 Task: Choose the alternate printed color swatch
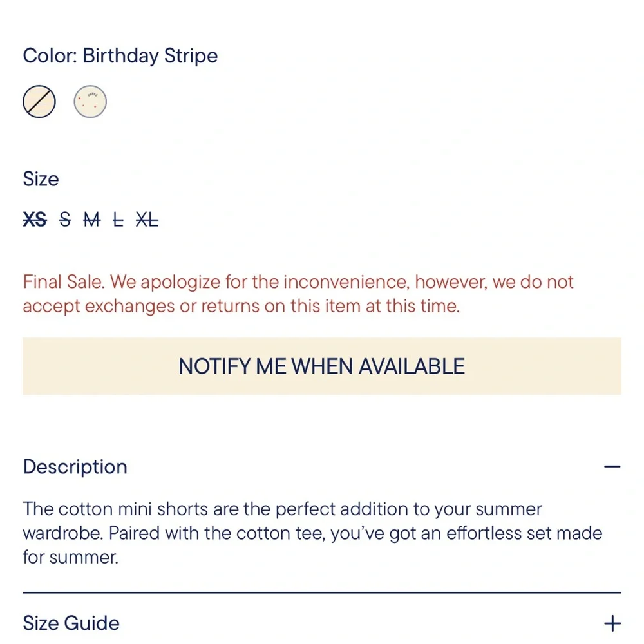pos(90,101)
